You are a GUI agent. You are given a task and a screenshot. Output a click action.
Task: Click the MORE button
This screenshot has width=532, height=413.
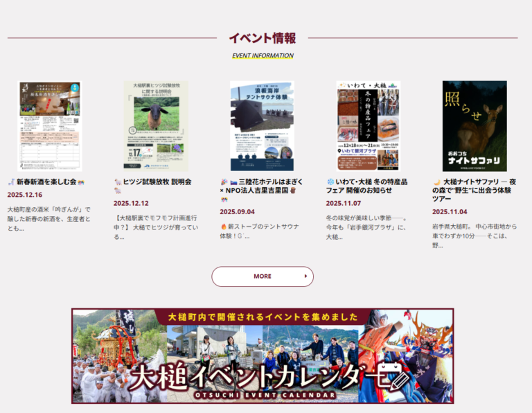click(263, 276)
